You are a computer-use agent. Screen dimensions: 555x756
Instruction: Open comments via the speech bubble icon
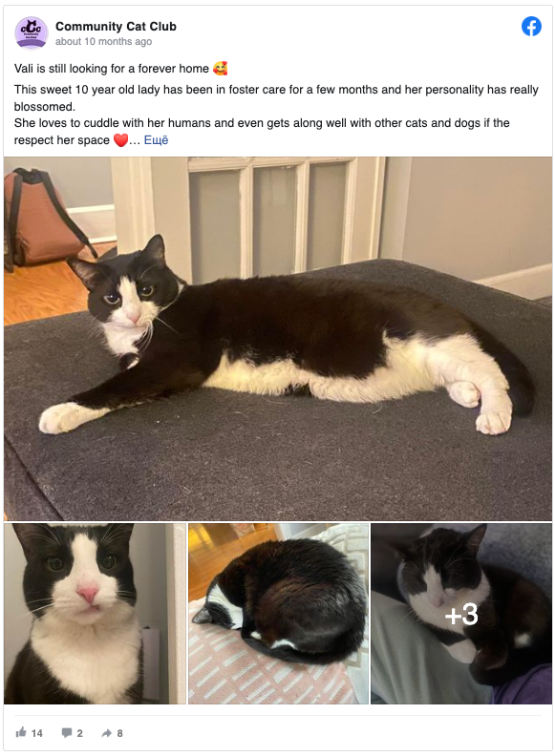click(67, 733)
